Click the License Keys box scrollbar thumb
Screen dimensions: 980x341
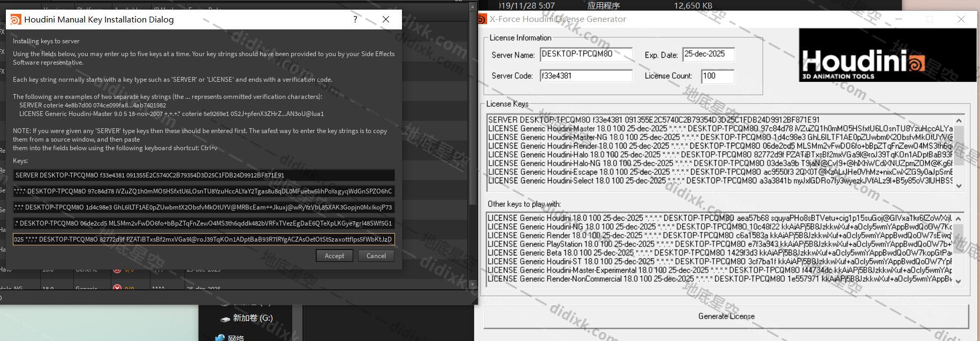pos(959,146)
